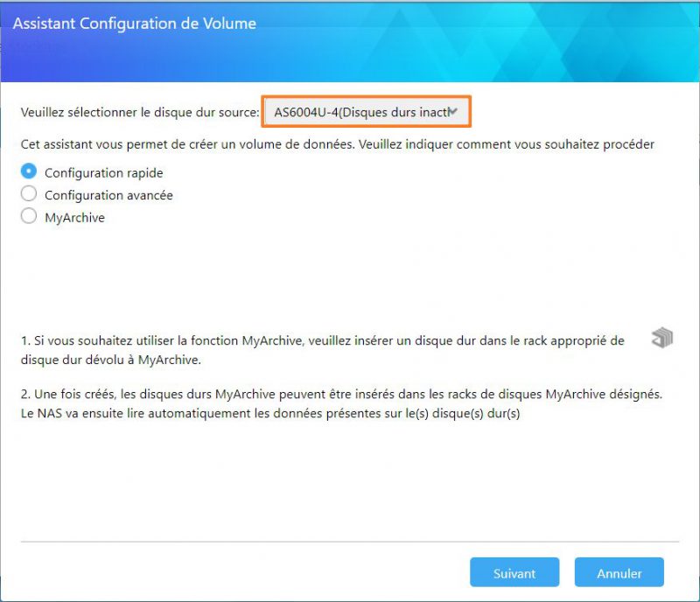Screen dimensions: 700x602
Task: Click 'Veuillez sélectionner le disque dur source' label
Action: 140,112
